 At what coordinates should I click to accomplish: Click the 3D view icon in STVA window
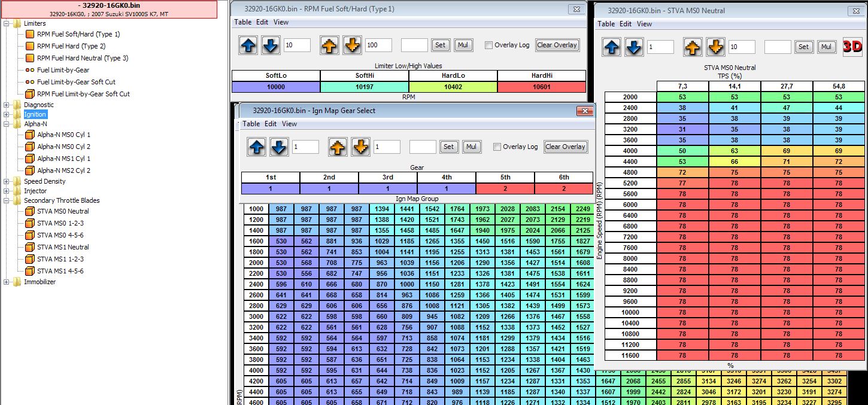pos(852,46)
